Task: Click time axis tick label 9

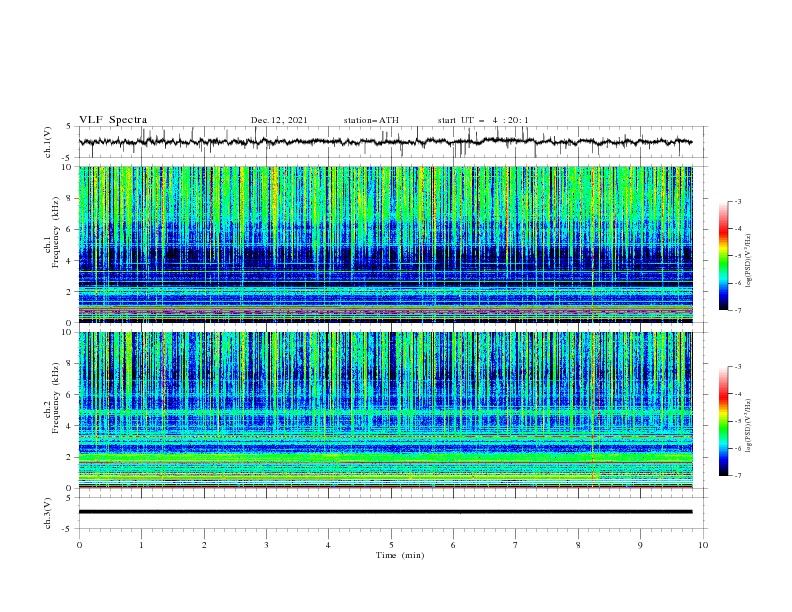Action: (x=640, y=545)
